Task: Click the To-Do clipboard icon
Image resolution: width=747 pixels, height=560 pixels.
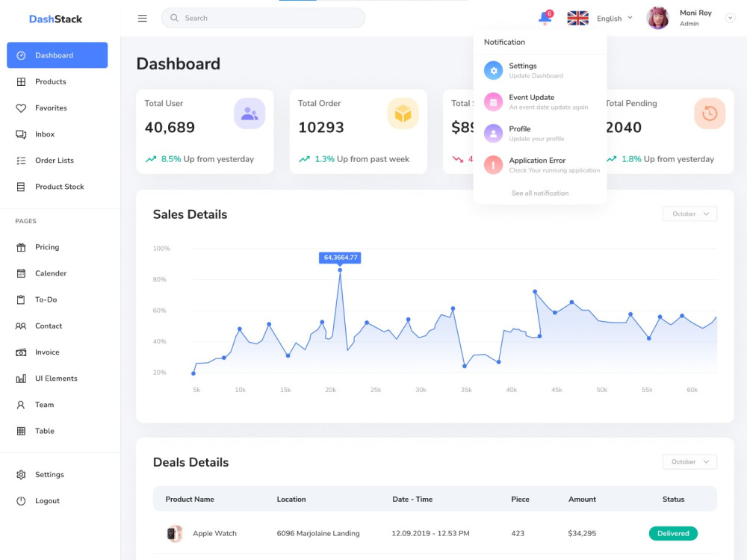Action: point(21,299)
